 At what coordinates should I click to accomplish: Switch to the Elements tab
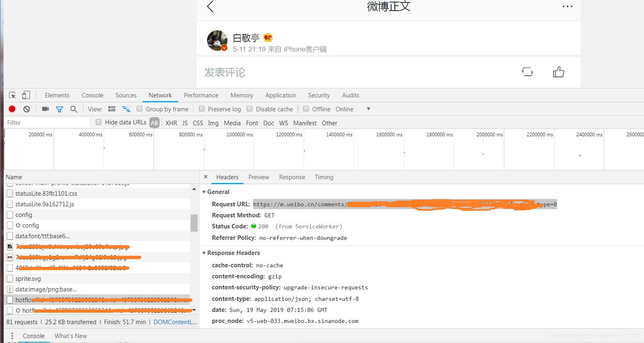pyautogui.click(x=57, y=95)
